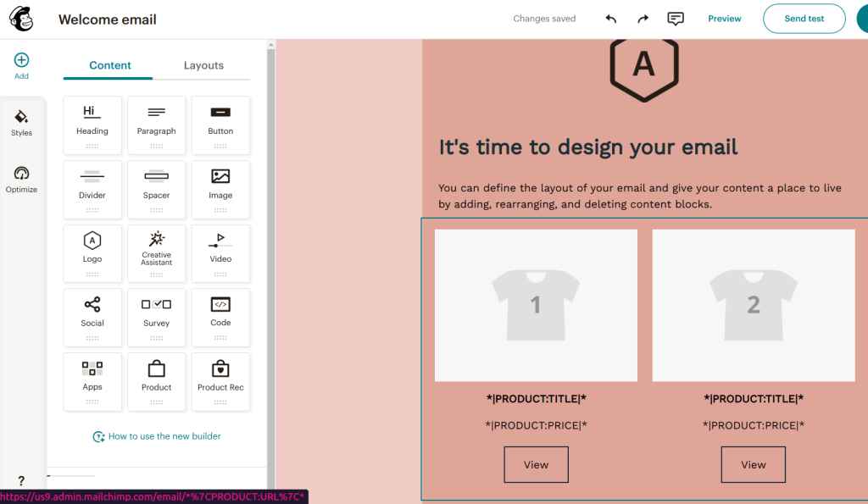Click the Preview link
868x504 pixels.
[724, 19]
